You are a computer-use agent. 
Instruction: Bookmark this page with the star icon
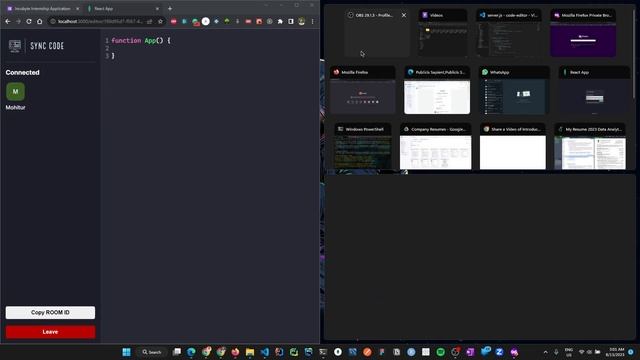pos(160,21)
